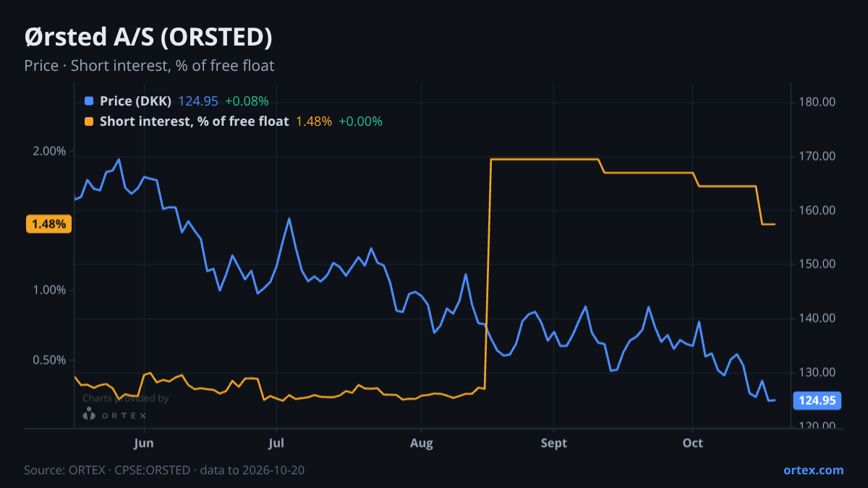Open the ortex.com link
Image resolution: width=868 pixels, height=488 pixels.
814,470
